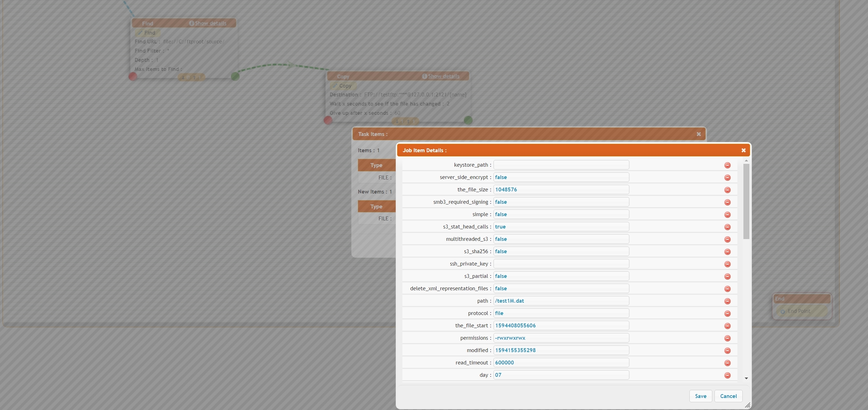The width and height of the screenshot is (868, 410).
Task: Edit the simple field value
Action: tap(561, 214)
